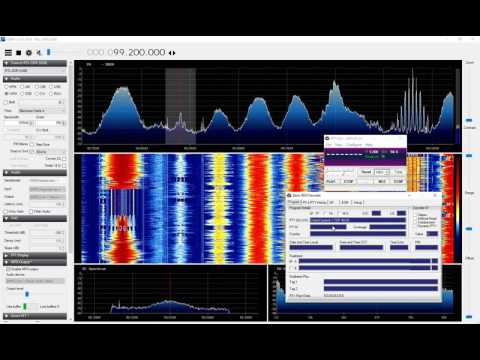Select the CW demodulation mode
Image resolution: width=480 pixels, height=360 pixels.
coord(40,94)
